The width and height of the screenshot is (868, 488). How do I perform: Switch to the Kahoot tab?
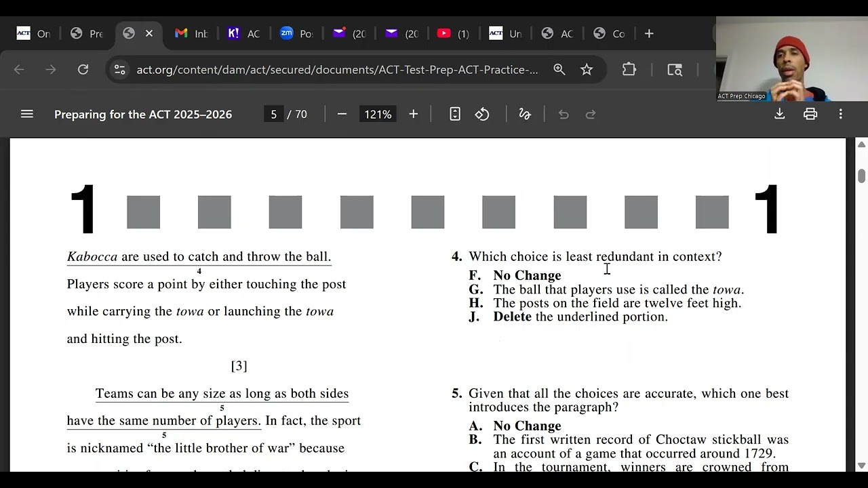click(x=244, y=33)
